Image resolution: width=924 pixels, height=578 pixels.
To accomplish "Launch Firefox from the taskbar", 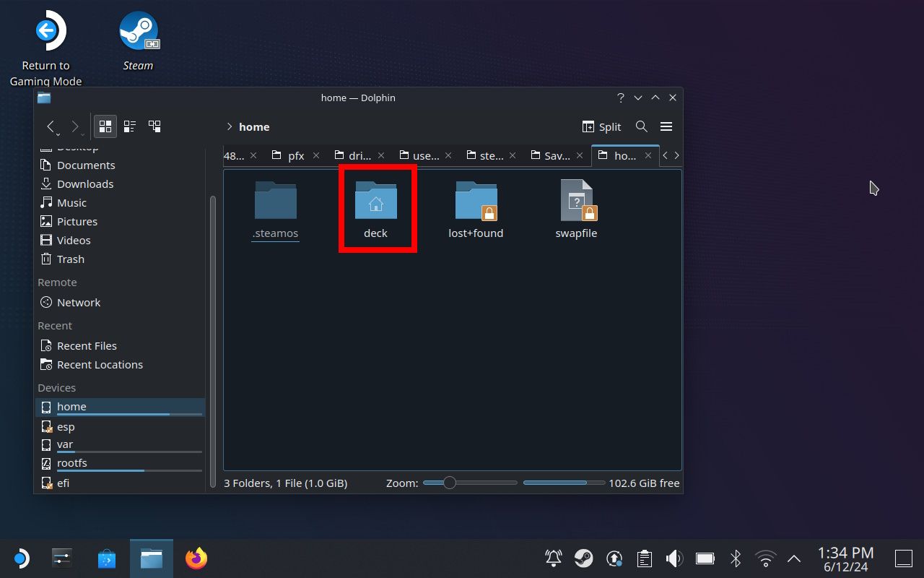I will (x=196, y=558).
